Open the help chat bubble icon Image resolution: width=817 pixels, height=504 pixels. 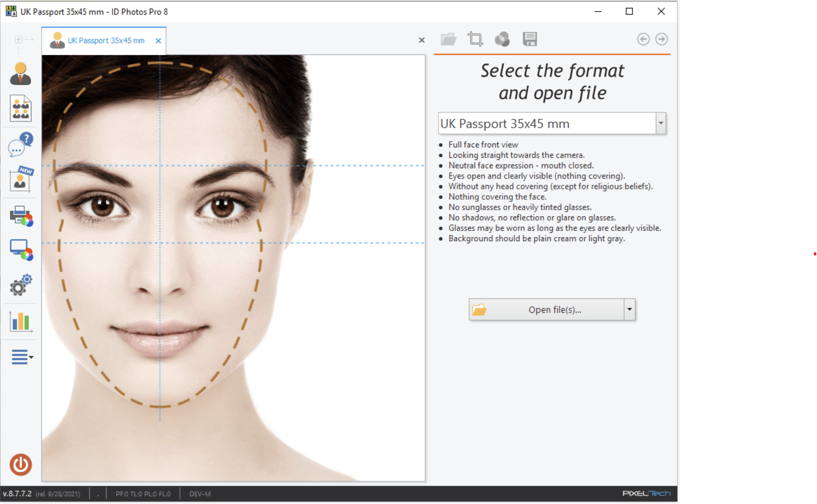click(x=21, y=144)
